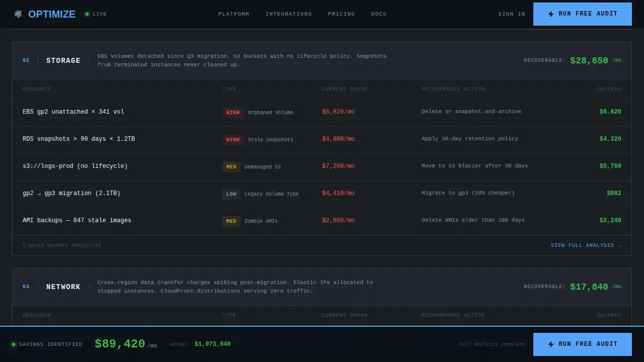This screenshot has height=362, width=644.
Task: Click the Orphaned Volume type label
Action: click(x=271, y=113)
